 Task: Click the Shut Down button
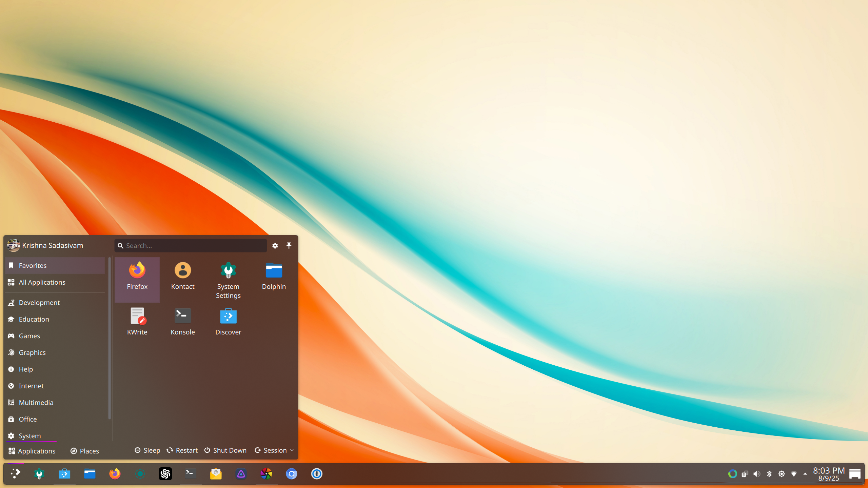(x=225, y=450)
